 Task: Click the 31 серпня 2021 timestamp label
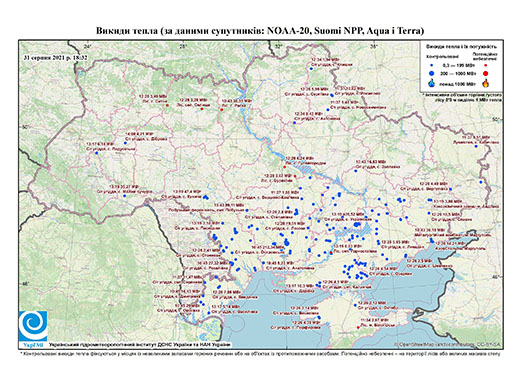pyautogui.click(x=55, y=57)
